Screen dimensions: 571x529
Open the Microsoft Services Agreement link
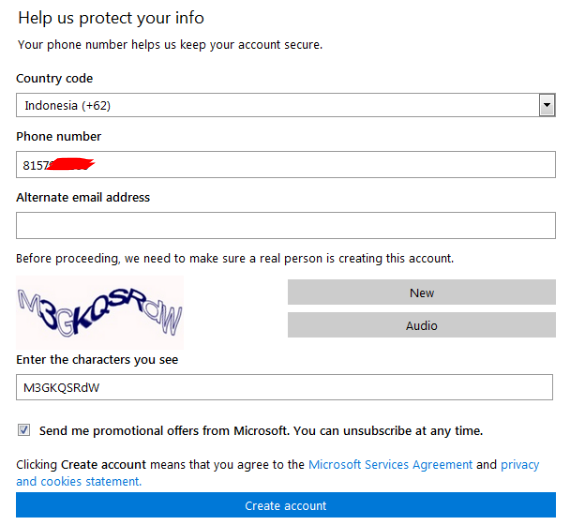click(x=390, y=465)
